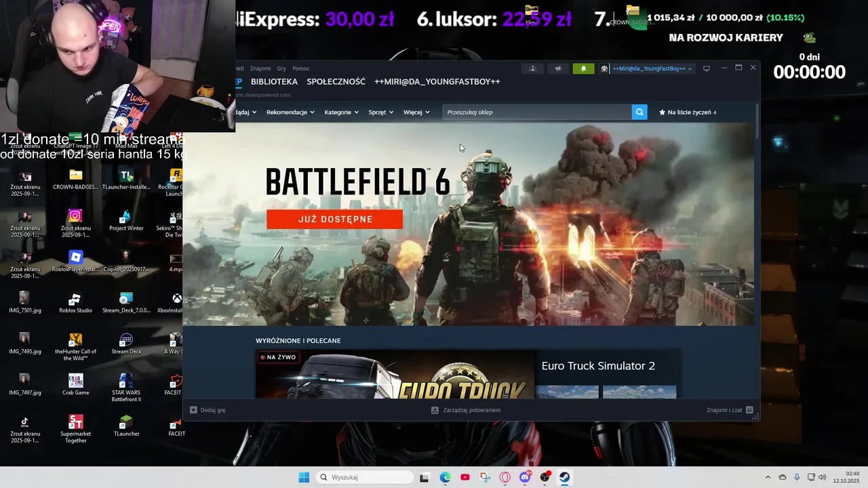Open YouTube app from the taskbar

pyautogui.click(x=465, y=477)
